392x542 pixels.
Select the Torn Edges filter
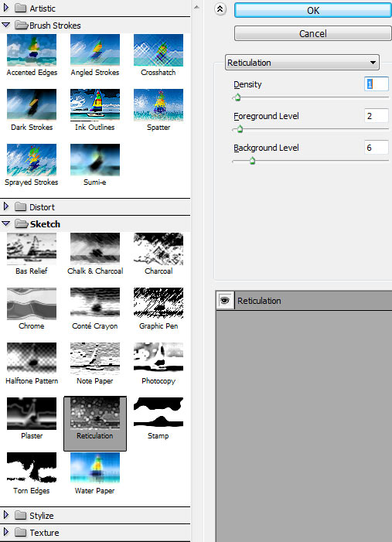coord(32,468)
